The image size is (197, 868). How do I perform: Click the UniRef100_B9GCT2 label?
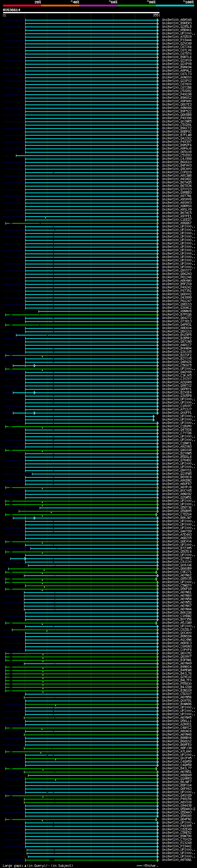tap(176, 128)
